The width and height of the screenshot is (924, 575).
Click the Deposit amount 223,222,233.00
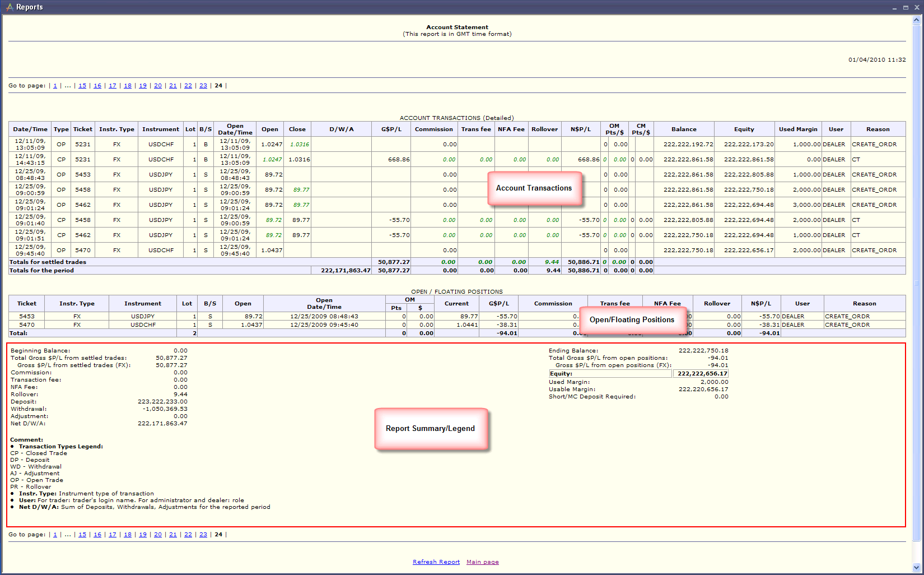(x=162, y=402)
